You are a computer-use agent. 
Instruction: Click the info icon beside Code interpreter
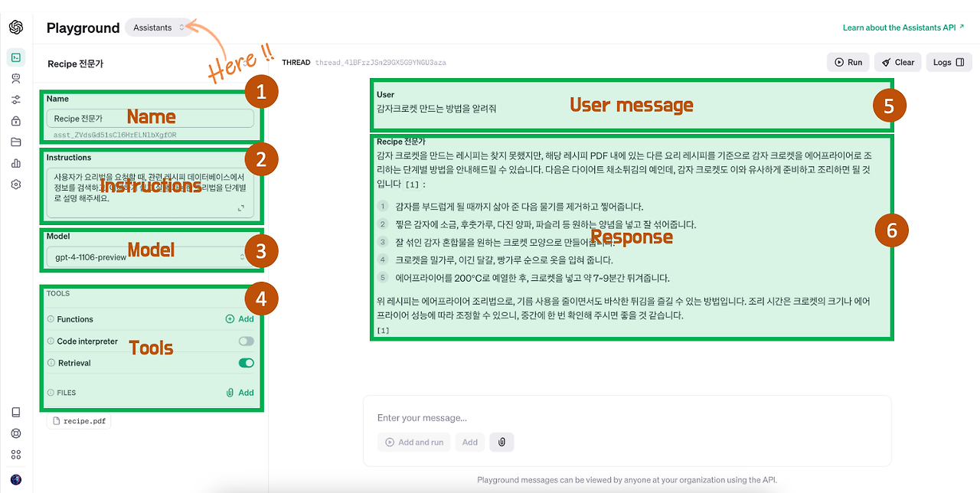click(x=51, y=341)
